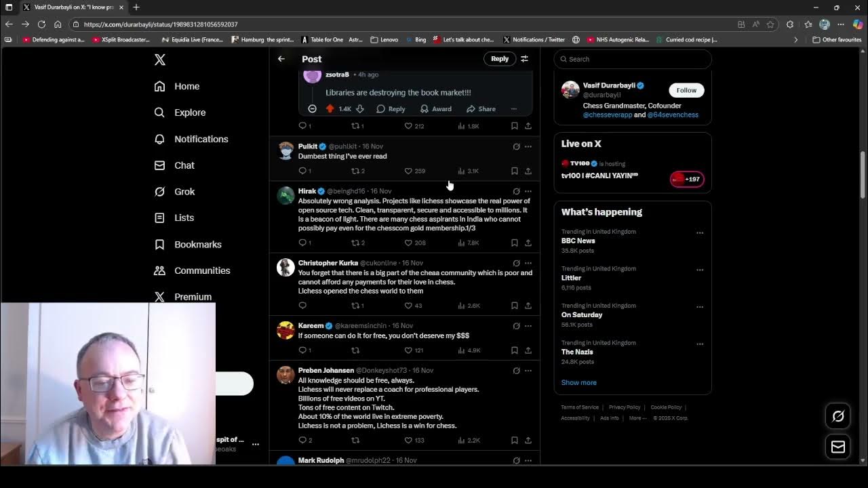
Task: Open Privacy Policy link
Action: click(x=625, y=407)
